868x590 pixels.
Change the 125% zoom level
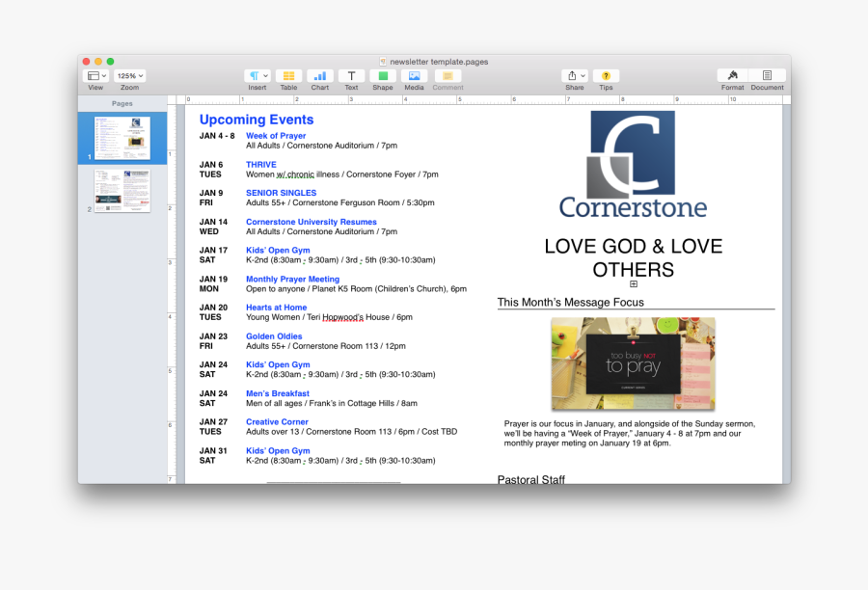point(130,76)
